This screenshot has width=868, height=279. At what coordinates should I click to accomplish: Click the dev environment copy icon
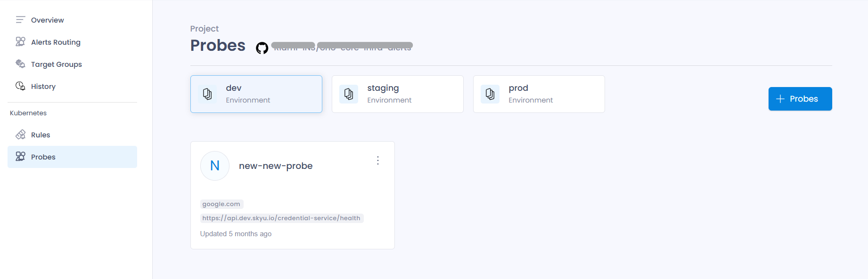(x=207, y=94)
